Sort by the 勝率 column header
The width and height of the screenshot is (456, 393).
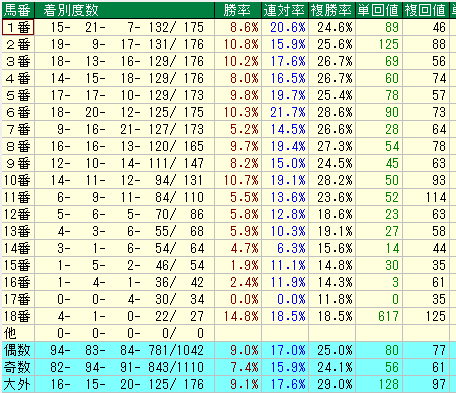click(x=238, y=10)
